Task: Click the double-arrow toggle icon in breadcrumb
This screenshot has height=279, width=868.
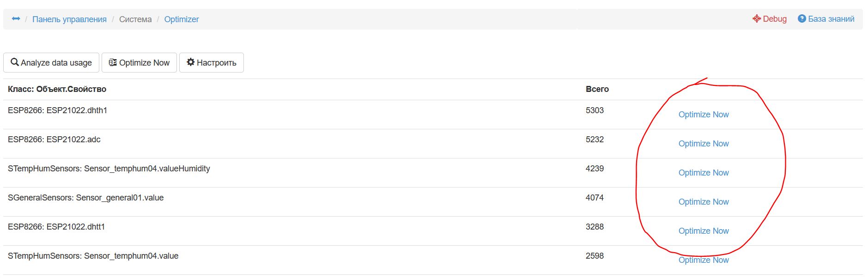Action: pos(16,19)
